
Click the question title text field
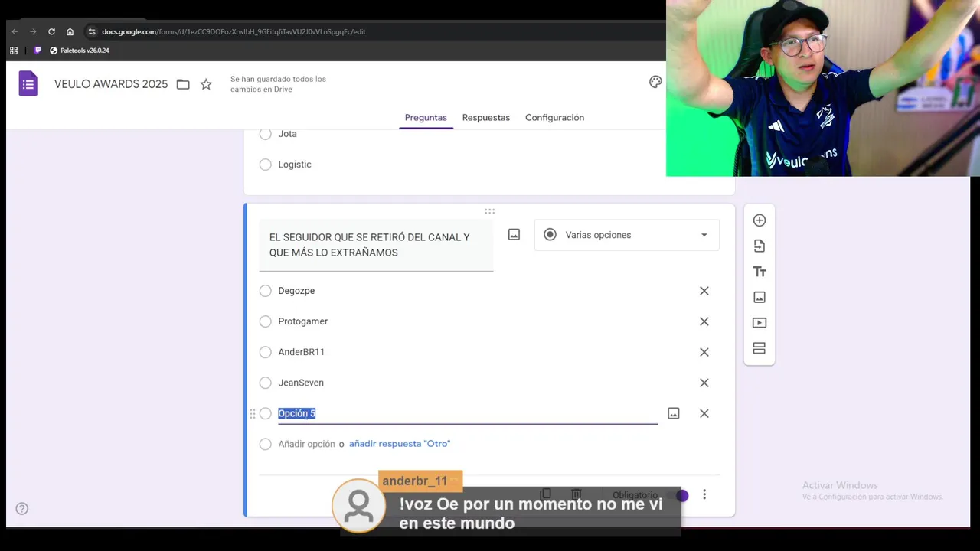376,245
